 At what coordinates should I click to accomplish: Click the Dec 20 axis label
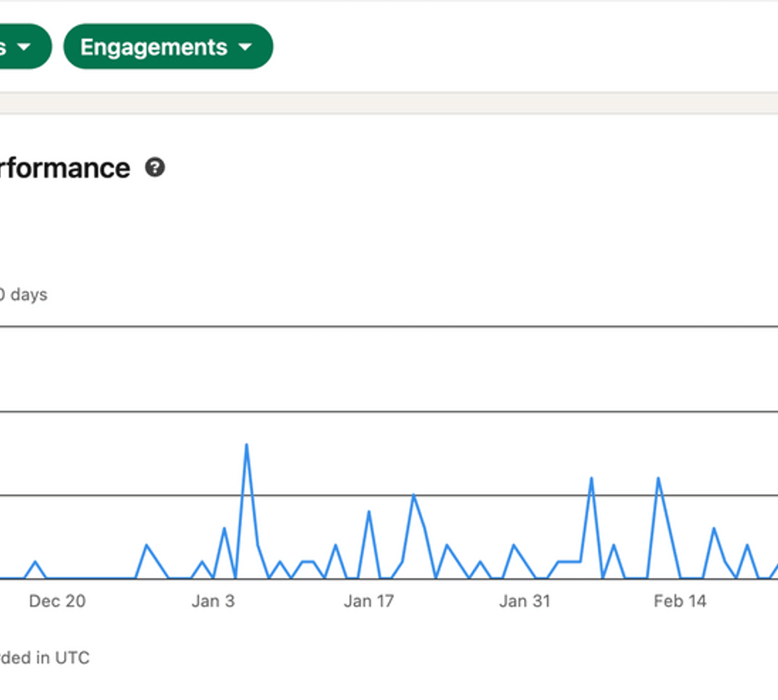tap(57, 601)
